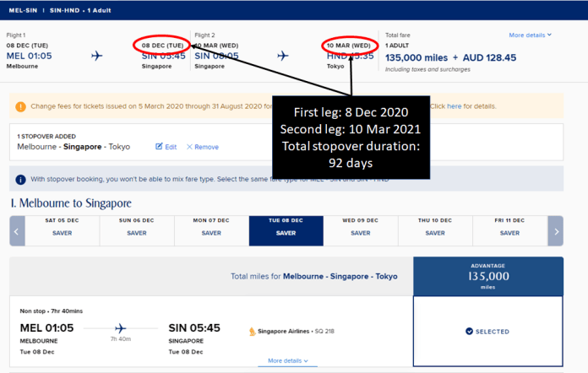Open the Edit stopover link
This screenshot has width=588, height=373.
pyautogui.click(x=166, y=147)
